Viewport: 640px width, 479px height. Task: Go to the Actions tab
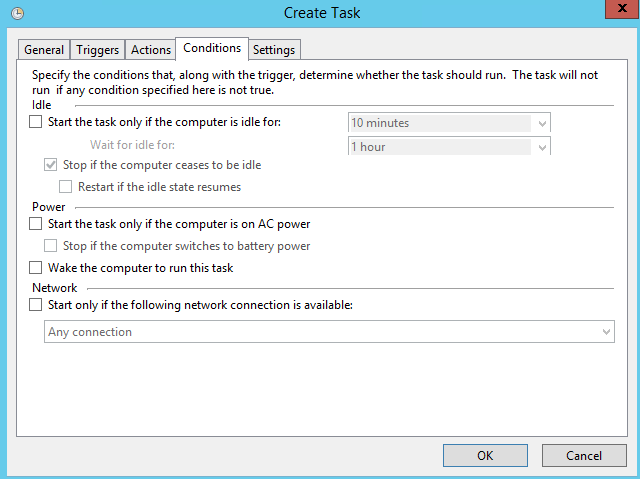click(151, 50)
